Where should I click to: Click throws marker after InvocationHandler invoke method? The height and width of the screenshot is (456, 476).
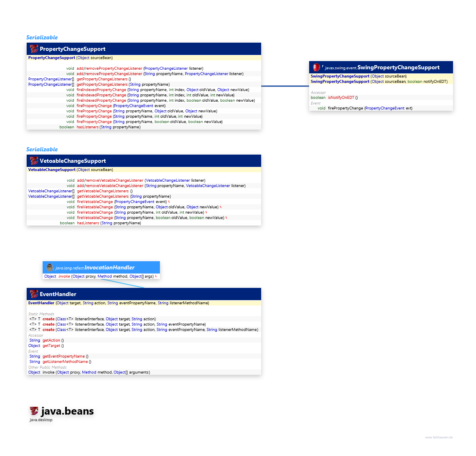pos(156,276)
